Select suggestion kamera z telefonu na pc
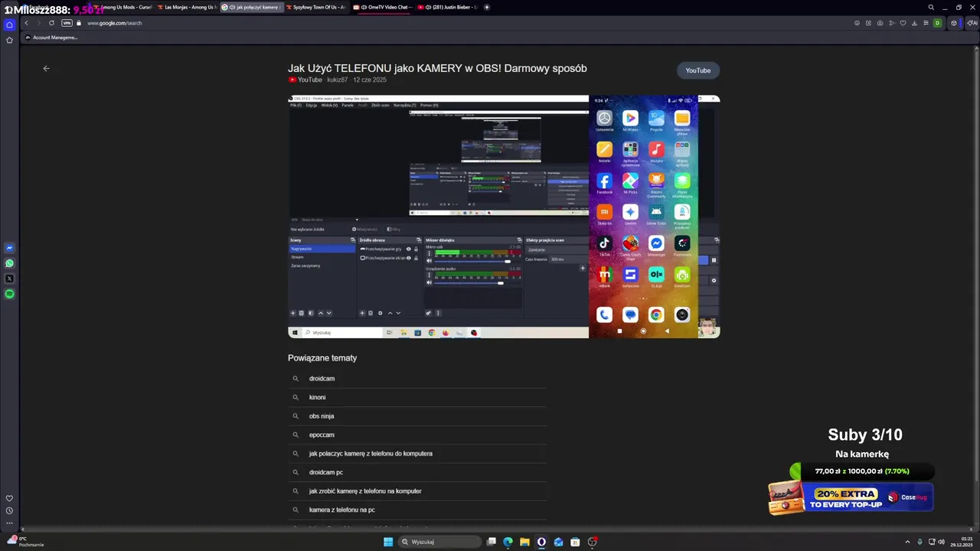 417,510
